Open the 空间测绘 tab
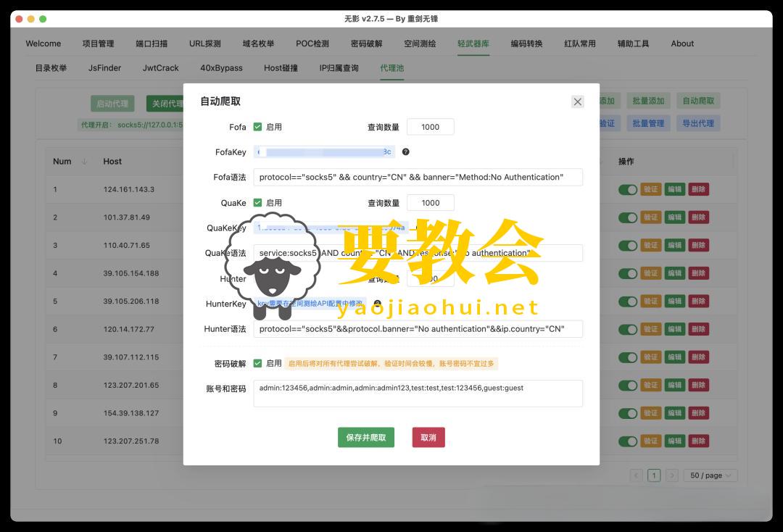The image size is (783, 532). (420, 43)
